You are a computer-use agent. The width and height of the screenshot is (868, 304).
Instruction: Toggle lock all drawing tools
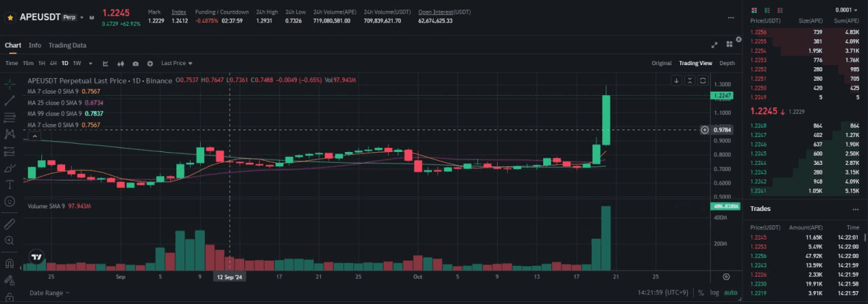(9, 296)
